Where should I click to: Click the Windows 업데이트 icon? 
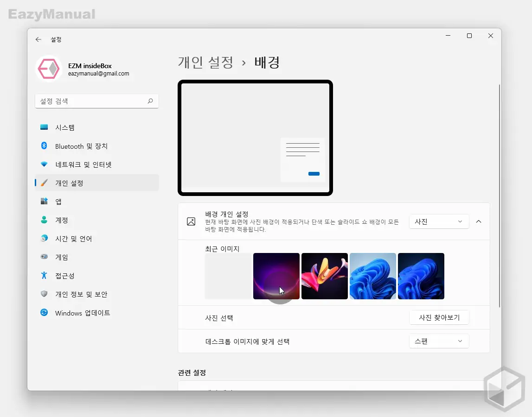pyautogui.click(x=44, y=312)
